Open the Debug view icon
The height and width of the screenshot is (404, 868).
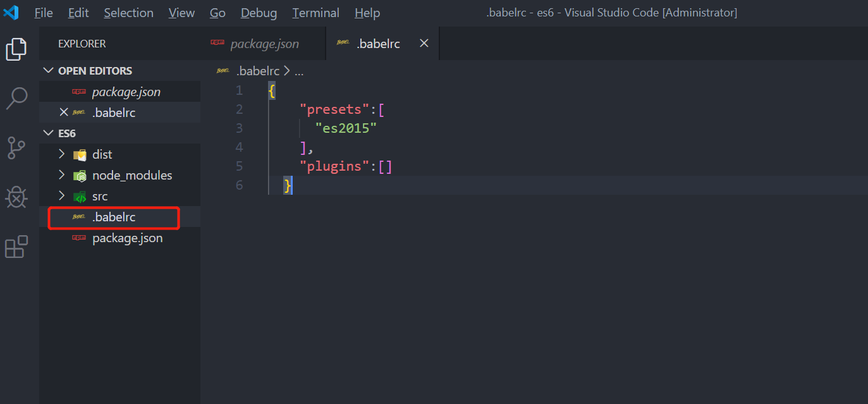click(16, 197)
